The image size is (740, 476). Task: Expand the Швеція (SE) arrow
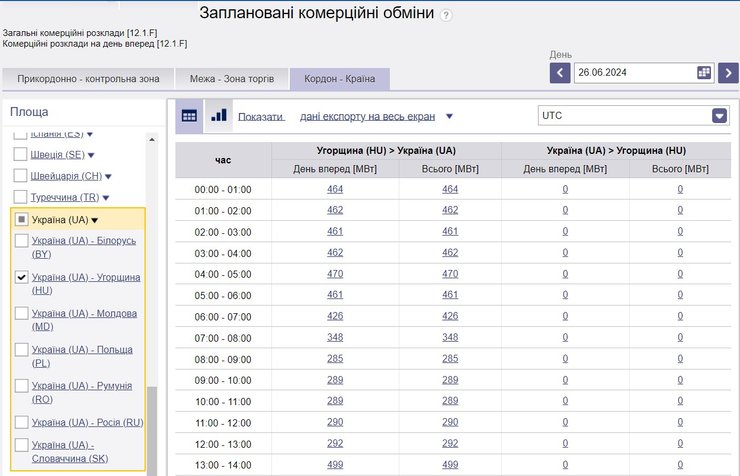click(x=91, y=155)
